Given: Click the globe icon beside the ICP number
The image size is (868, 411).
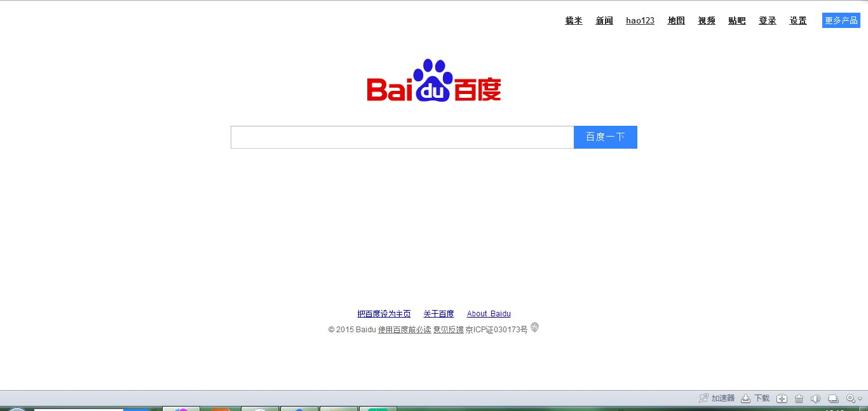Looking at the screenshot, I should point(534,327).
